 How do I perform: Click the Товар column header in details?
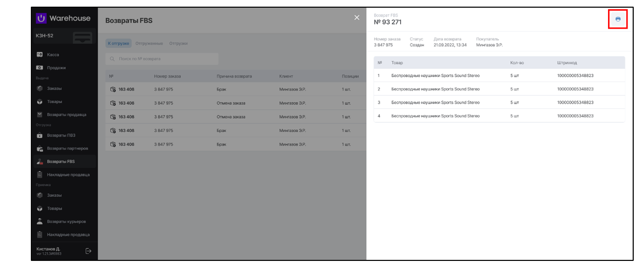397,63
